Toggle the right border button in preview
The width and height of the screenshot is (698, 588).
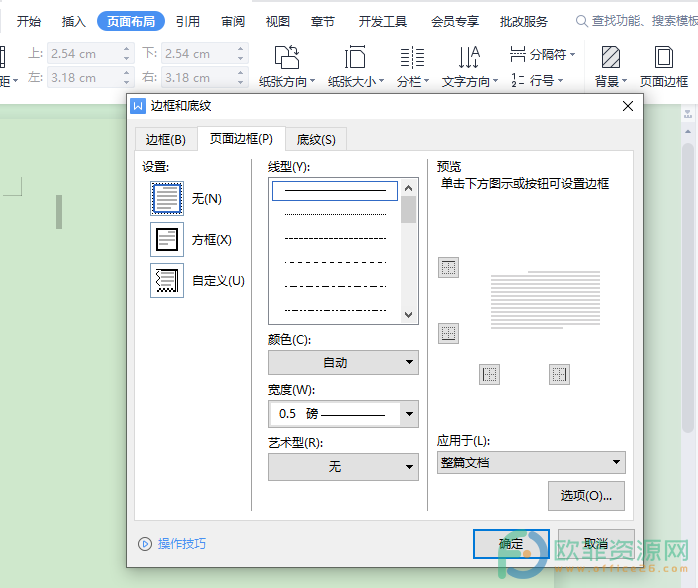(559, 374)
